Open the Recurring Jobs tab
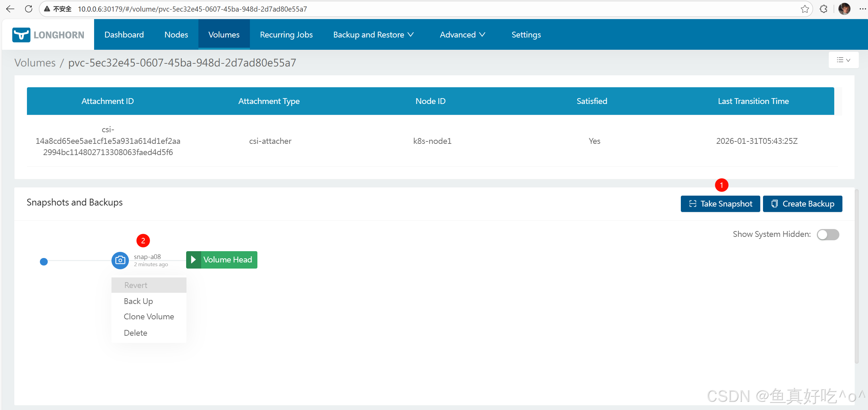868x410 pixels. tap(286, 35)
